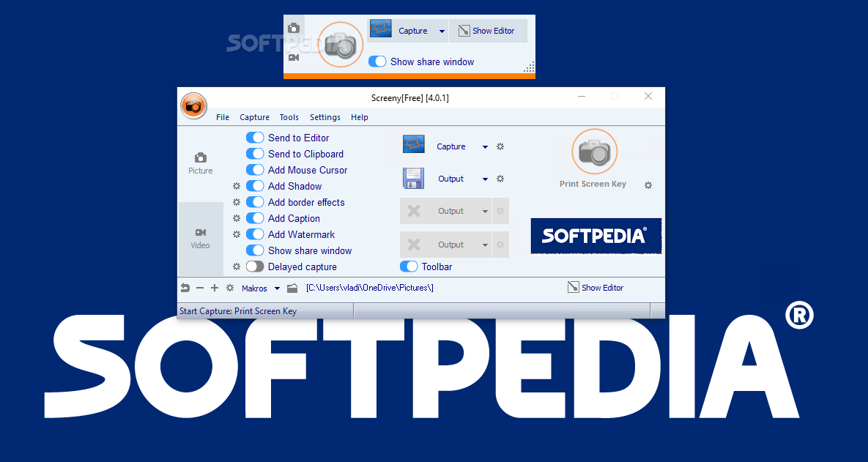Screen dimensions: 868x462
Task: Toggle Send to Clipboard switch
Action: pyautogui.click(x=255, y=153)
